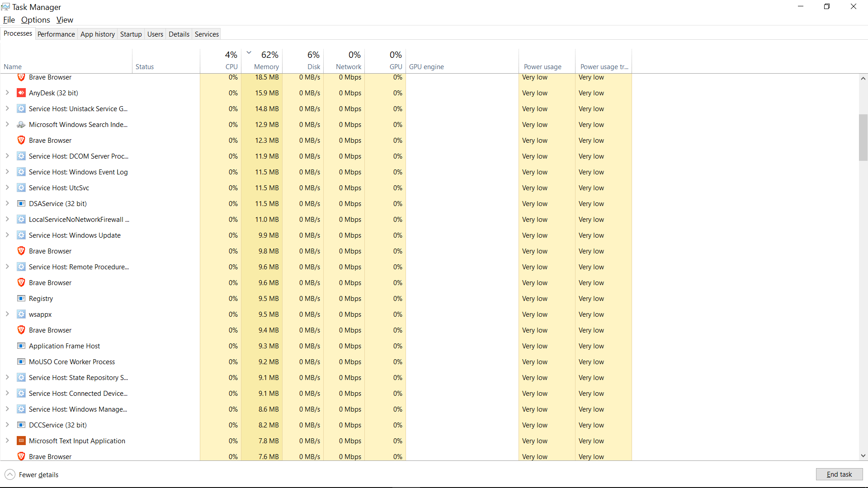The width and height of the screenshot is (868, 488).
Task: Click the Fewer details link
Action: pyautogui.click(x=38, y=475)
